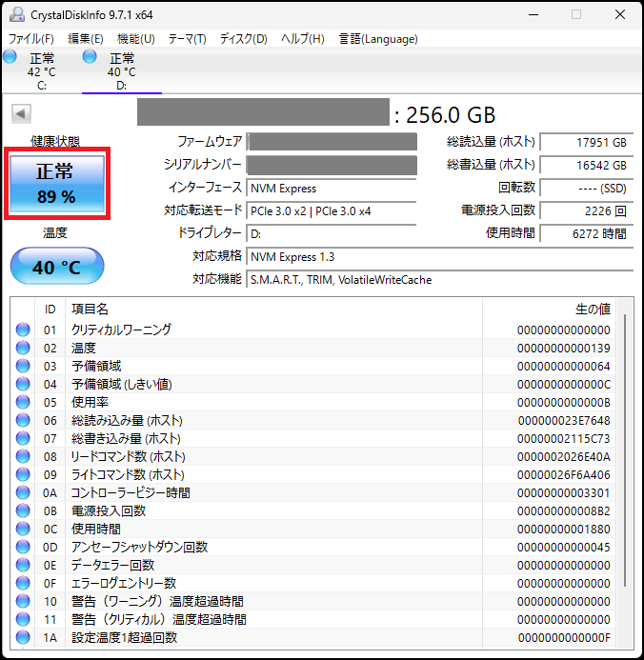
Task: Open the ヘルプ(H) menu
Action: coord(303,39)
